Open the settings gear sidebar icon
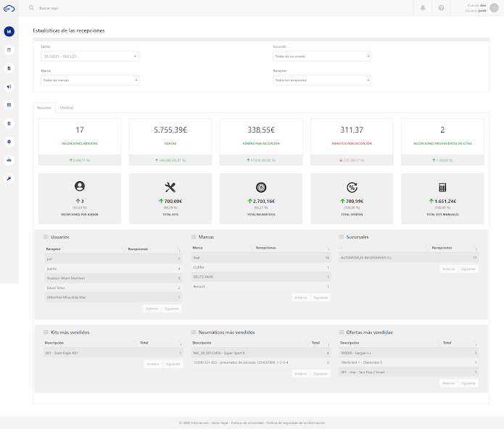 (x=9, y=141)
